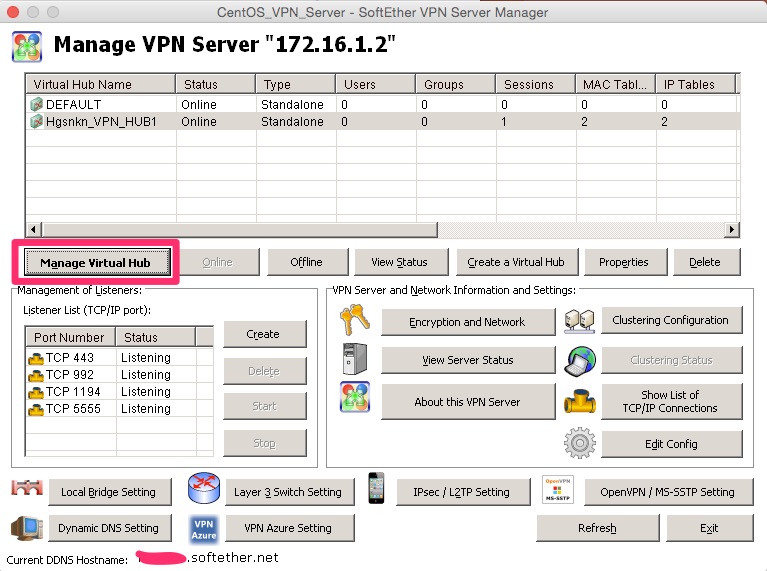Screen dimensions: 767x571
Task: Click the keys icon beside Encryption and Network
Action: pos(355,320)
